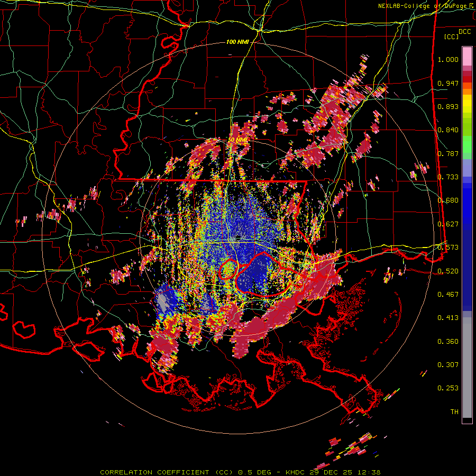The height and width of the screenshot is (476, 476).
Task: Select the 0.733 color scale value
Action: coord(448,177)
